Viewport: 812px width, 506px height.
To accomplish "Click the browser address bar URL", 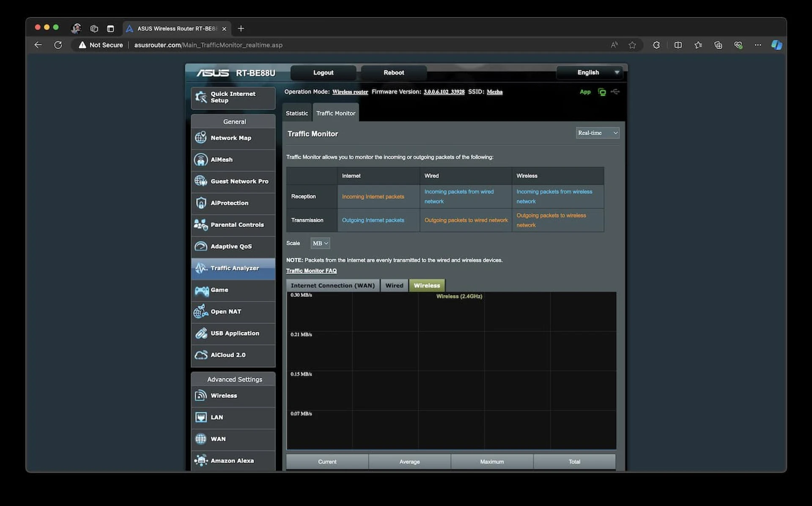I will coord(208,45).
